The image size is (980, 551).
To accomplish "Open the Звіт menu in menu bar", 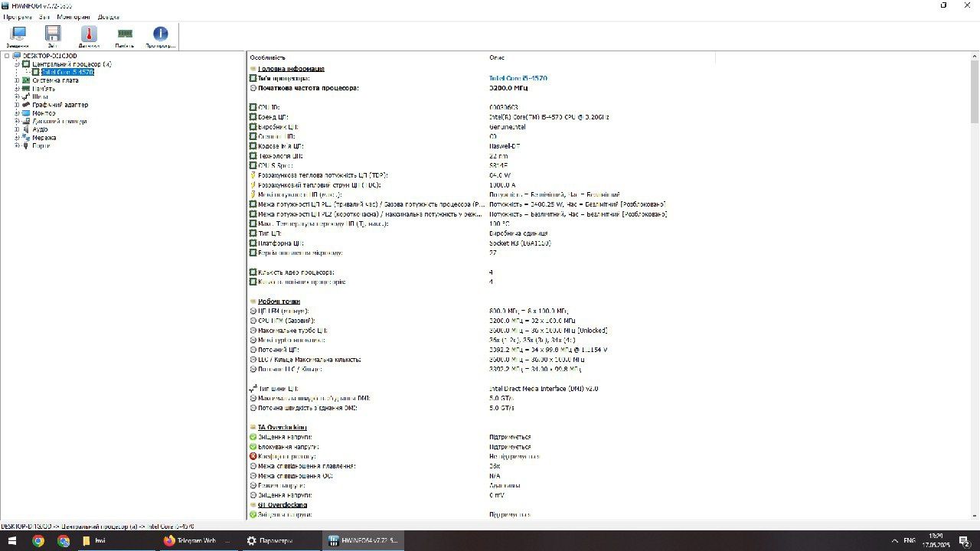I will [44, 17].
